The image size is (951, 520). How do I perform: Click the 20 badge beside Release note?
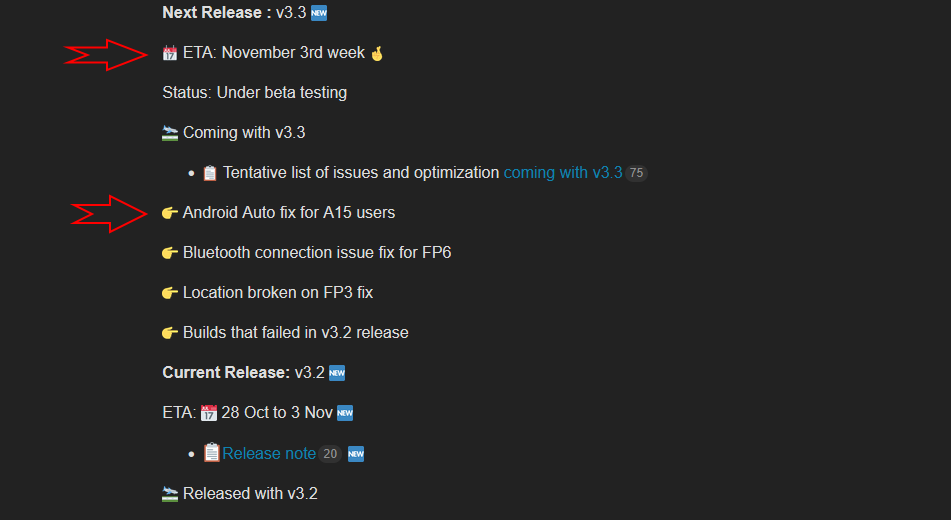[x=330, y=454]
